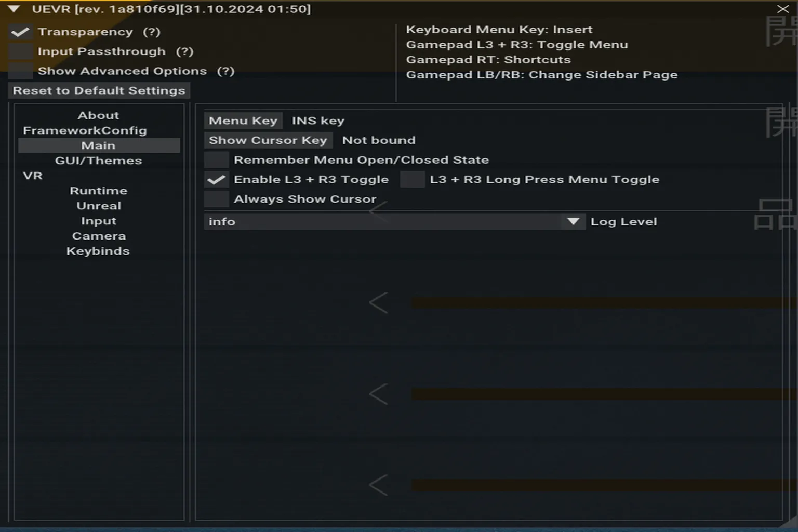
Task: Collapse the UEVR window using the title triangle
Action: (14, 9)
